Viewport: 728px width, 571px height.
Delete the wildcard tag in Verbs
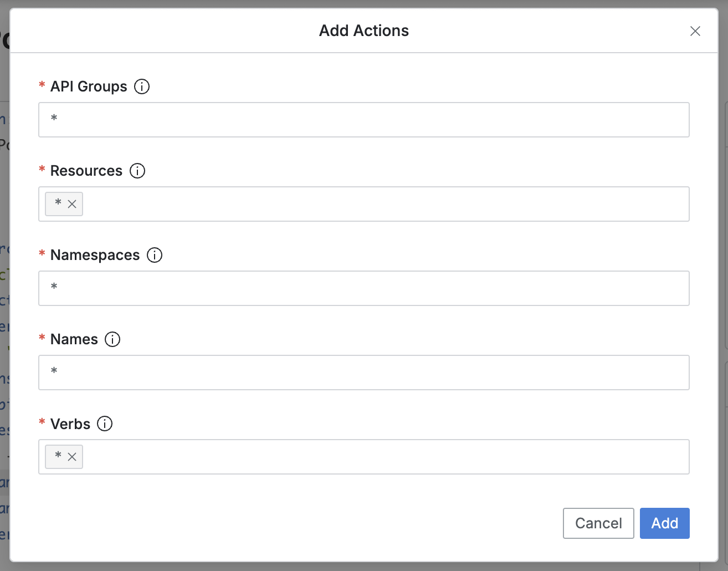[72, 457]
